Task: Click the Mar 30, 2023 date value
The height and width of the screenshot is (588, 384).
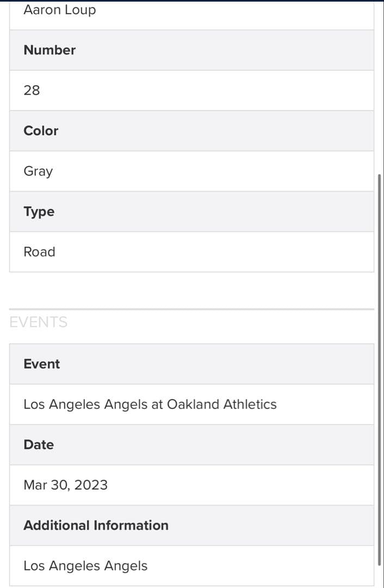Action: pyautogui.click(x=66, y=485)
